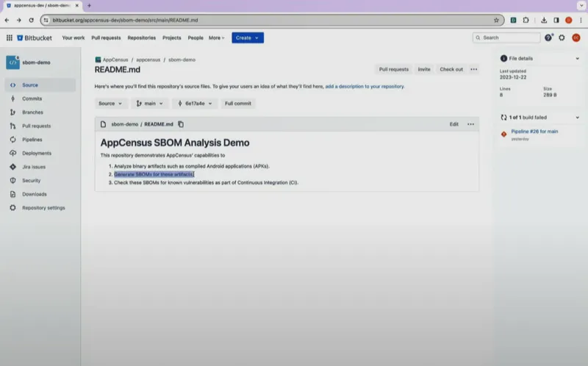Image resolution: width=588 pixels, height=366 pixels.
Task: Expand the More menu in top navigation
Action: (216, 38)
